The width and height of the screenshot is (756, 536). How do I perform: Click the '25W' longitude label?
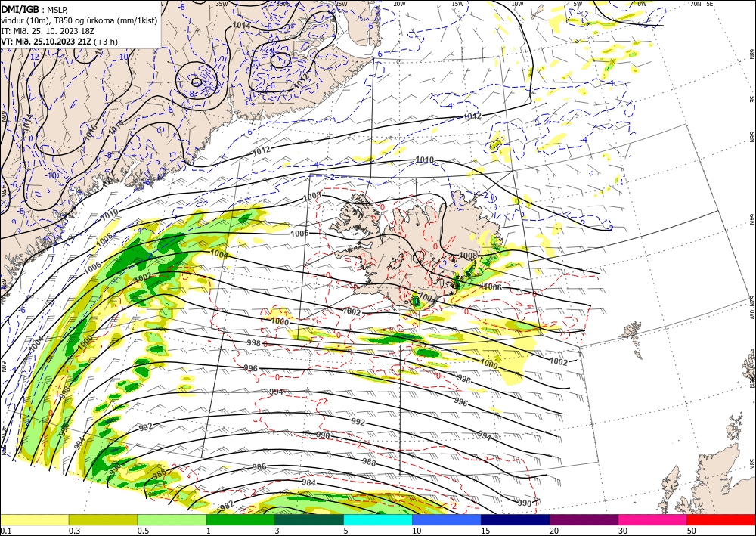click(x=341, y=4)
